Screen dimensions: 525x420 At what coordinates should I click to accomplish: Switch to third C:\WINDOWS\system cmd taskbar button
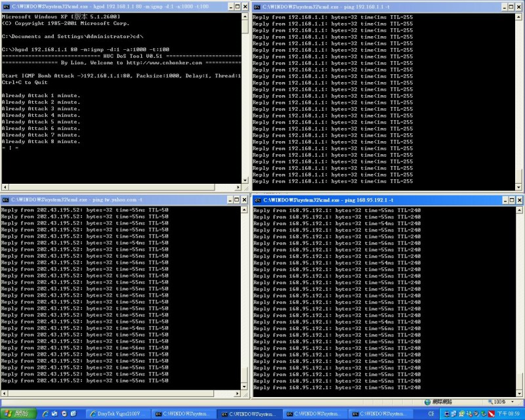click(316, 414)
